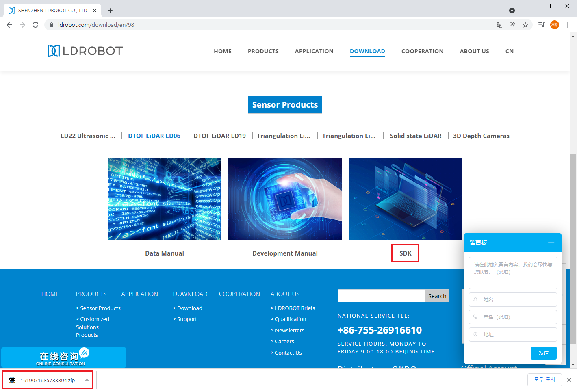Go back using the browser back arrow

coord(9,25)
